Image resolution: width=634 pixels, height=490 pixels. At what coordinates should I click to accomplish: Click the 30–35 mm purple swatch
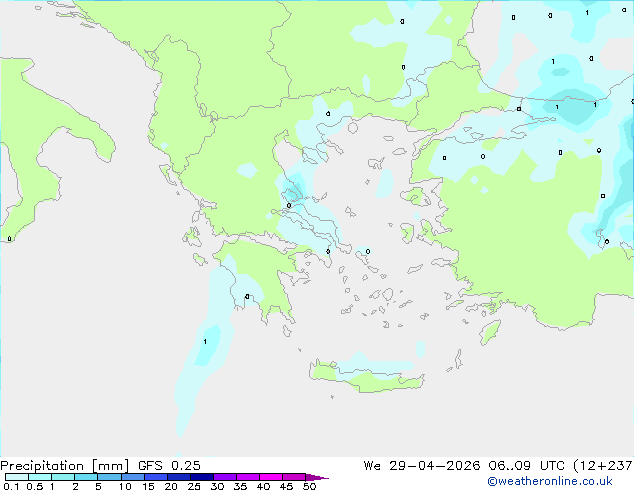coord(225,477)
